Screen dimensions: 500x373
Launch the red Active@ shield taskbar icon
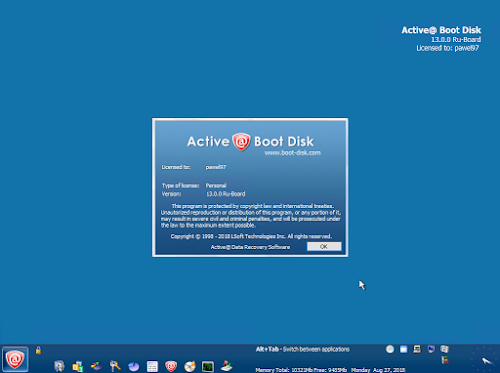coord(171,366)
